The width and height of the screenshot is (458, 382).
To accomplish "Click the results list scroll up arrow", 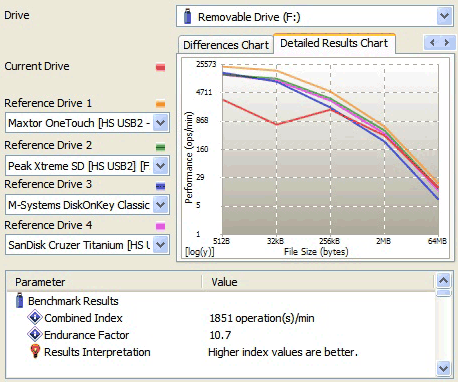I will point(443,281).
